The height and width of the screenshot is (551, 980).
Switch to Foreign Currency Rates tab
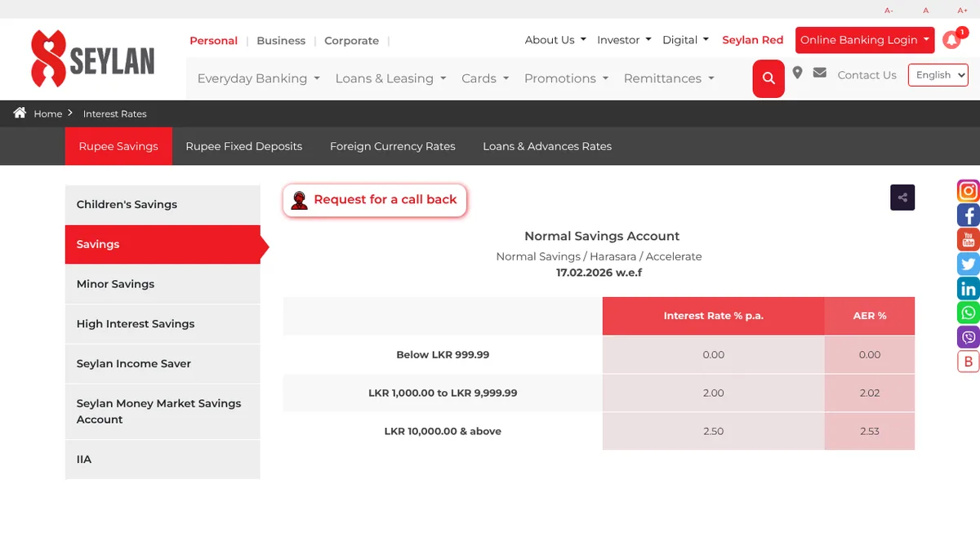click(x=393, y=146)
